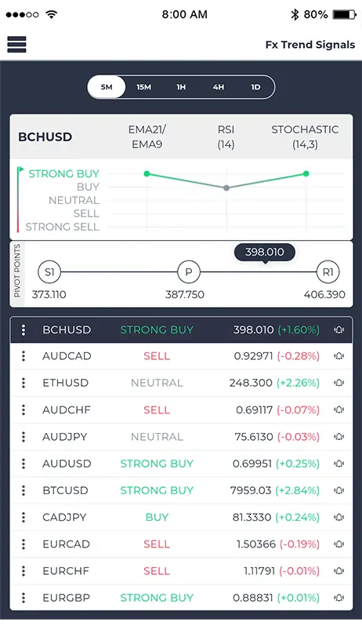Tap the alert bell for BTCUSD
Image resolution: width=362 pixels, height=644 pixels.
pos(338,490)
